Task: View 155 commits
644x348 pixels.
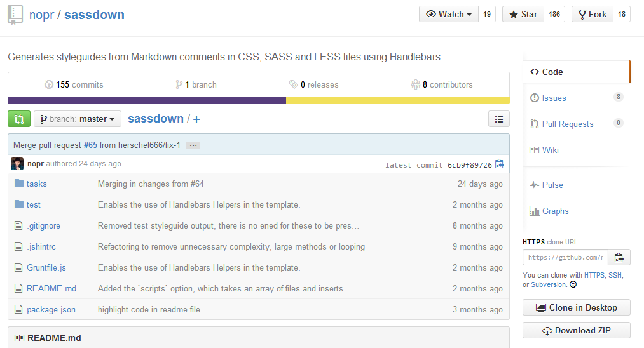Action: point(74,84)
